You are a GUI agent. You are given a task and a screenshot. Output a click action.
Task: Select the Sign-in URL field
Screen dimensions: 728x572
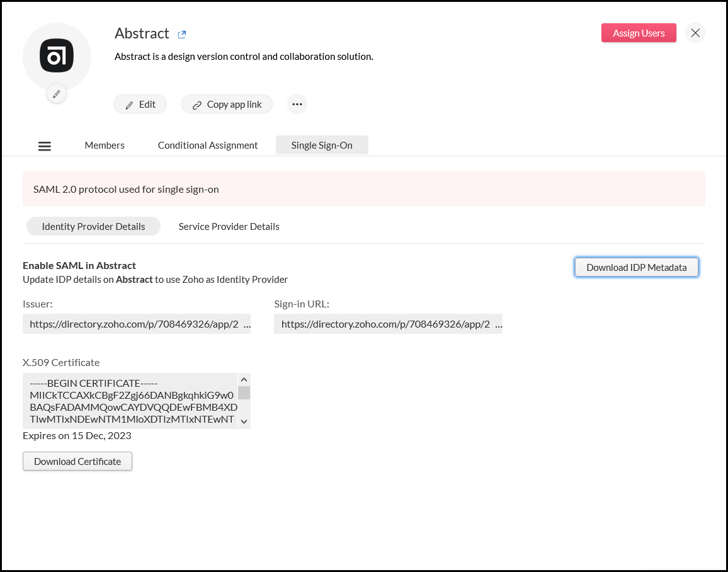(x=388, y=323)
